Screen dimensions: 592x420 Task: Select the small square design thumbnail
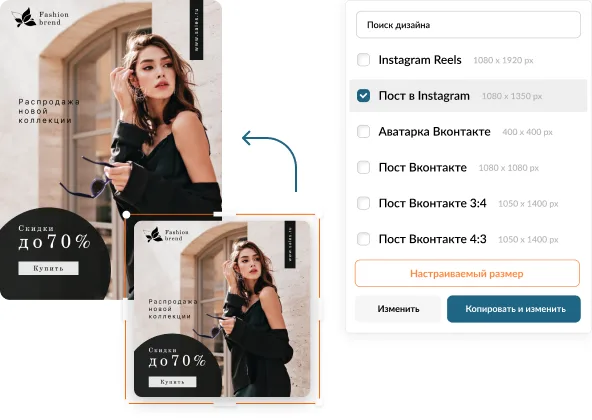click(222, 309)
